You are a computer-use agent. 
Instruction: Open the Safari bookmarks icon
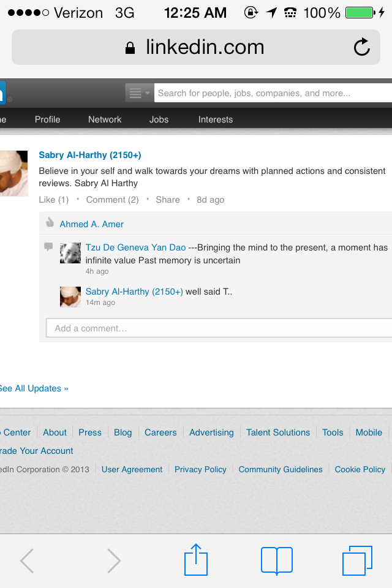pyautogui.click(x=276, y=560)
